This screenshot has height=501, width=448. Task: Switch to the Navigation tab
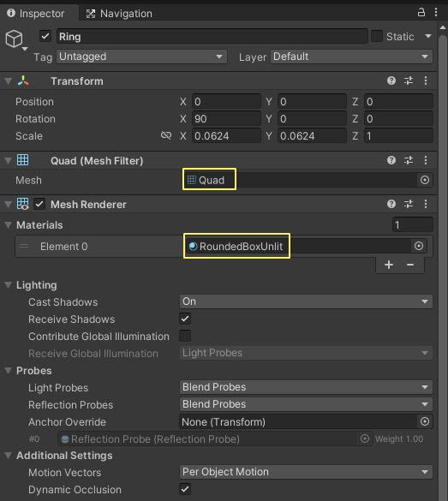click(x=119, y=14)
